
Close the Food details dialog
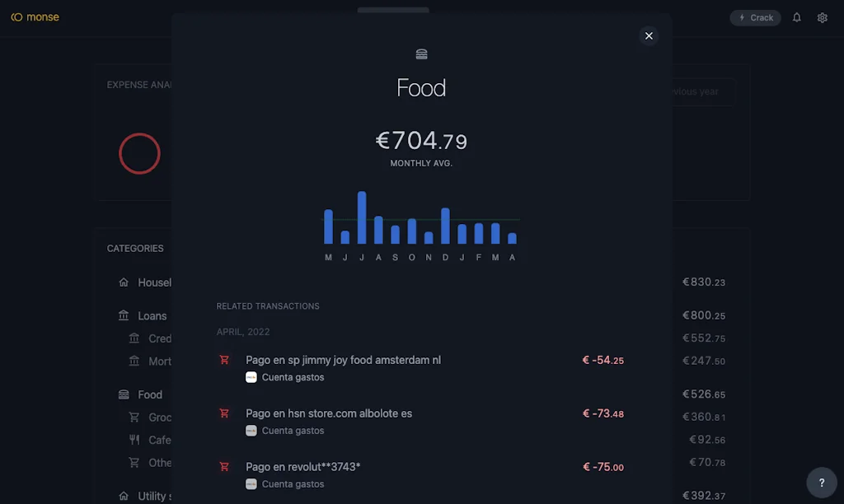pyautogui.click(x=649, y=35)
